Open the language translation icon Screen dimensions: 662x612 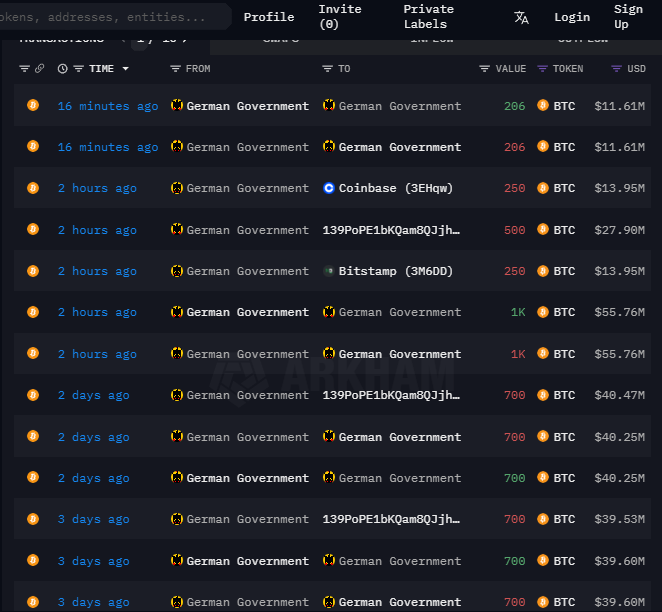pos(521,18)
